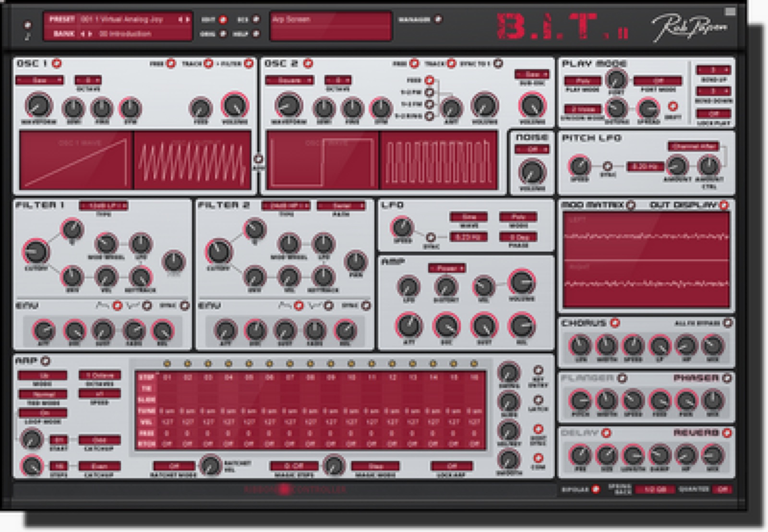Toggle the OSC 1 TRACK button
The image size is (768, 532).
tap(208, 63)
